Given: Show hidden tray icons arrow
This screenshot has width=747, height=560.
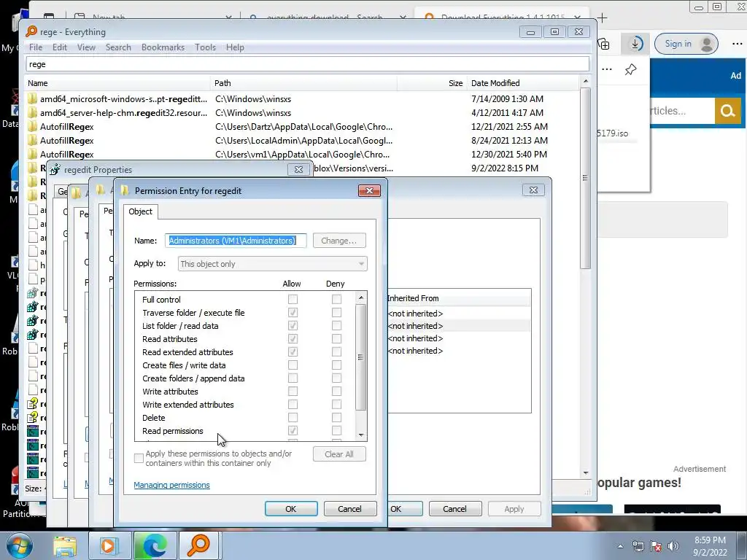Looking at the screenshot, I should 620,546.
